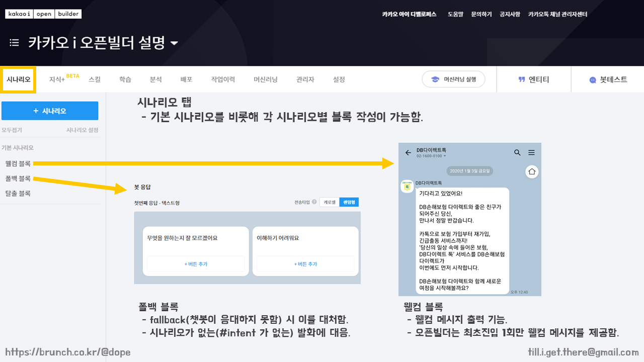
Task: Open the 도움말 help link
Action: (x=455, y=15)
